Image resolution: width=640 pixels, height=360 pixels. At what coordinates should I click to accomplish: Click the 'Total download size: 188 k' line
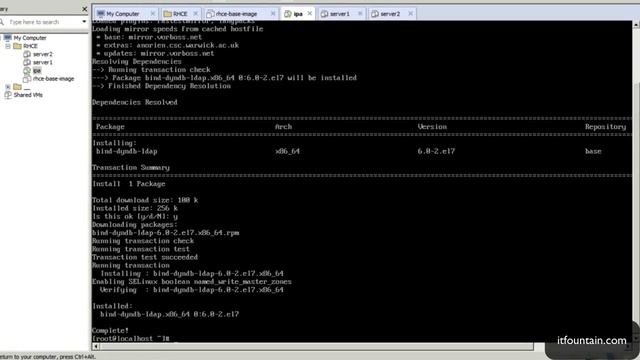point(145,200)
